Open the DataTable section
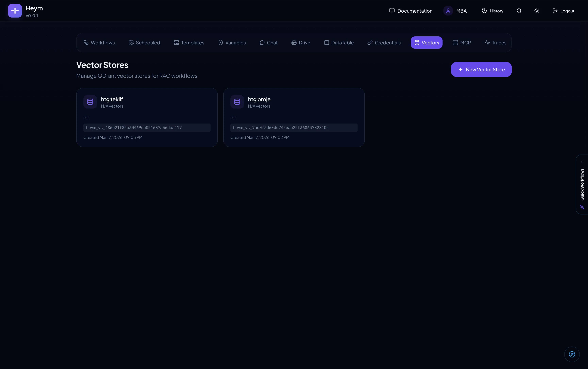588x369 pixels. tap(339, 42)
